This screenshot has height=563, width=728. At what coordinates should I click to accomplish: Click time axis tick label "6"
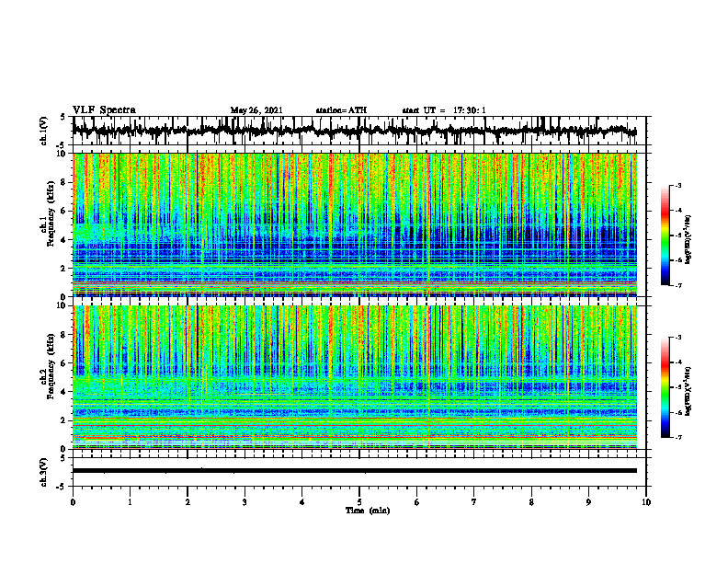coord(417,502)
